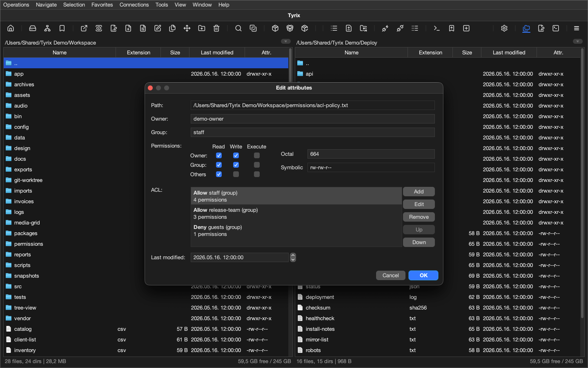
Task: Open the Favorites menu
Action: click(x=102, y=4)
